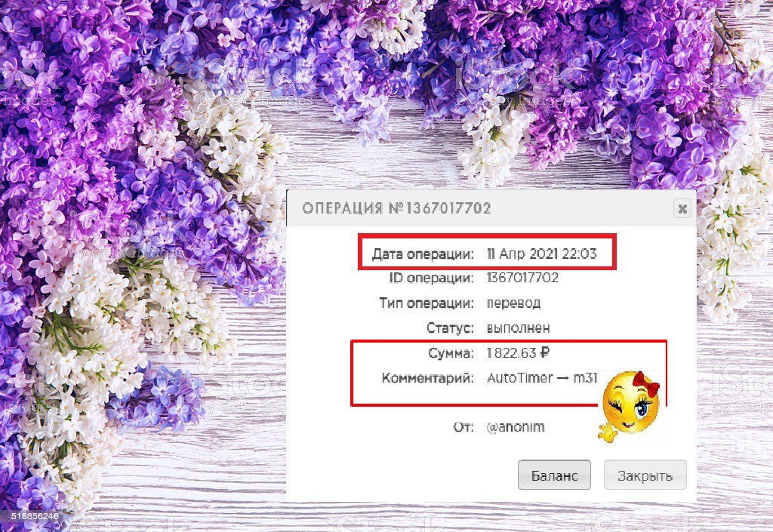The width and height of the screenshot is (773, 532).
Task: Click the Тип операции label
Action: point(427,303)
